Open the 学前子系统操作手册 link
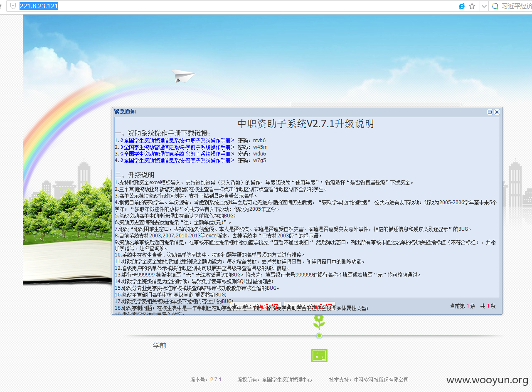 (x=177, y=147)
